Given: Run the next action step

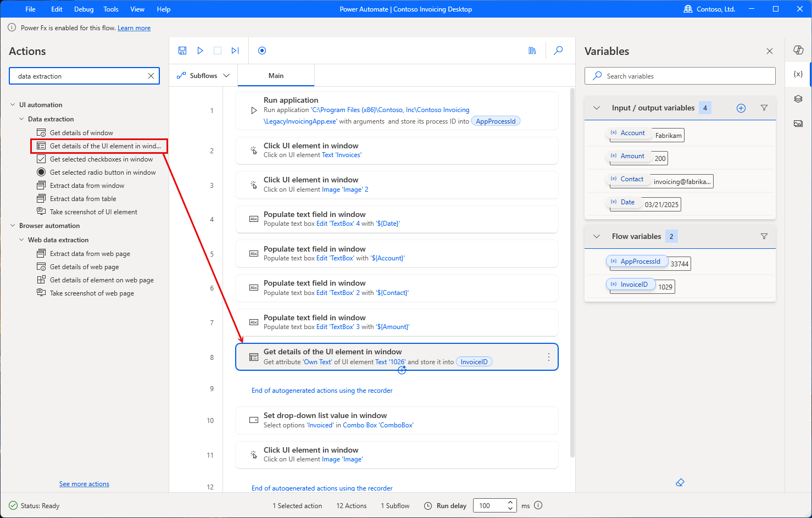Looking at the screenshot, I should pos(235,50).
